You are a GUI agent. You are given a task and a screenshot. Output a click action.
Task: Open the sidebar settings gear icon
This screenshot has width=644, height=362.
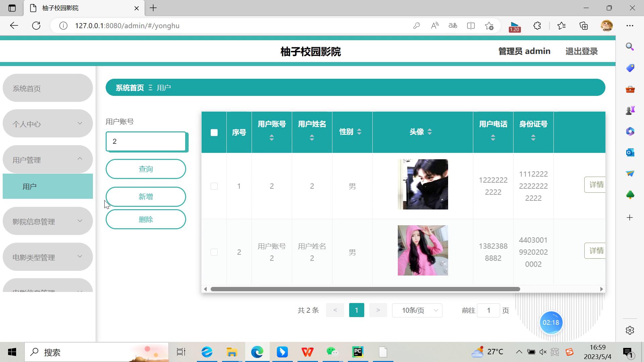(630, 330)
